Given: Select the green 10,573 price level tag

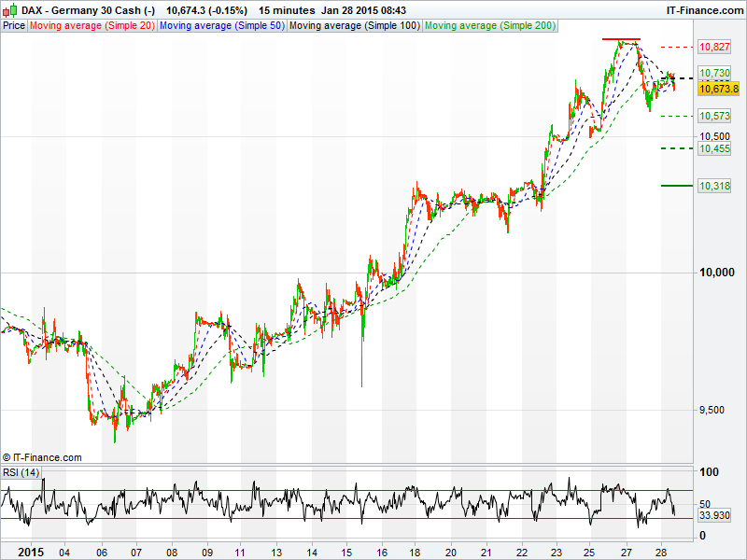Looking at the screenshot, I should [x=714, y=116].
